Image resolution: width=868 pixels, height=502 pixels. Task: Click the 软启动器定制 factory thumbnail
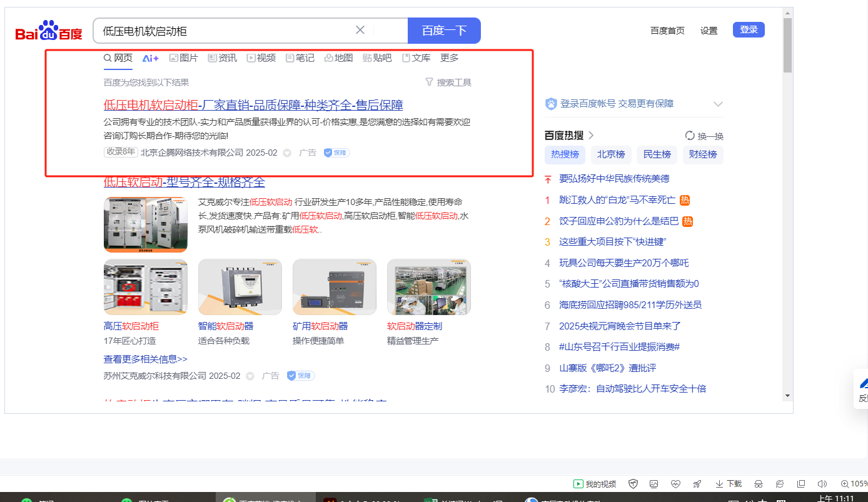point(429,287)
